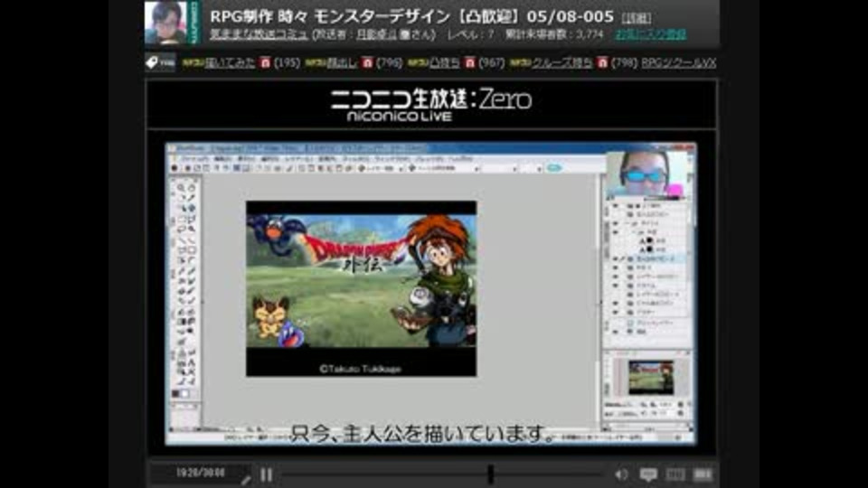The image size is (868, 488).
Task: Click the pencil icon beside the time display
Action: coord(246,480)
